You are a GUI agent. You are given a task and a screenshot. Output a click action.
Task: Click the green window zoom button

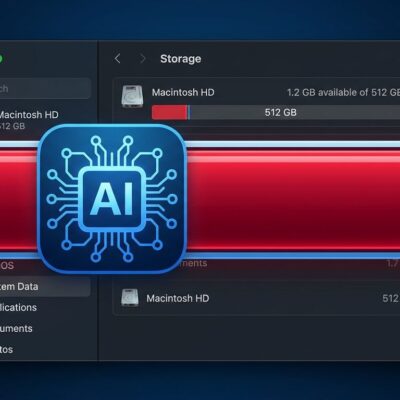0,59
